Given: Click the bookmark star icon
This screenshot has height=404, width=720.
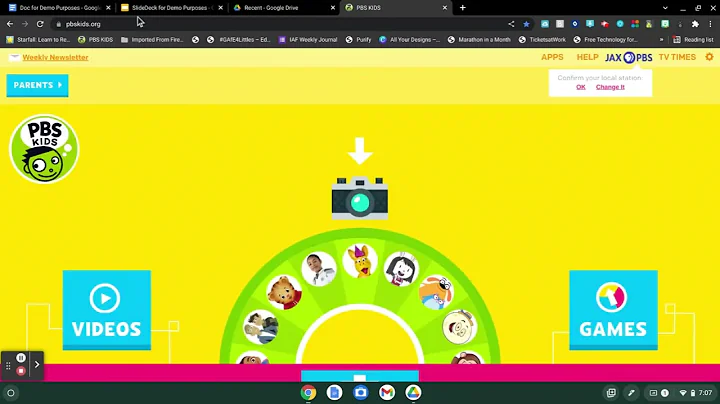Looking at the screenshot, I should click(x=526, y=24).
